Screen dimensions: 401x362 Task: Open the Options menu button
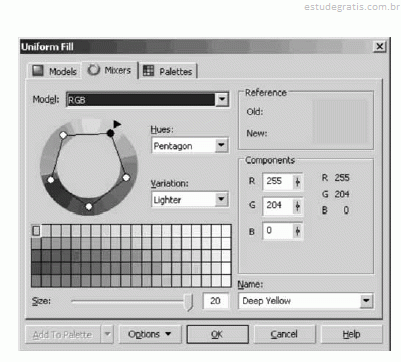tap(150, 334)
